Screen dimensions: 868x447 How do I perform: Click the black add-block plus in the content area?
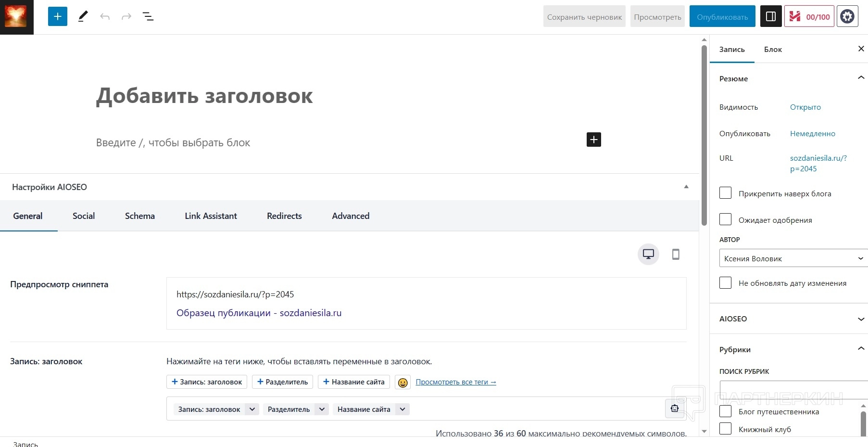click(x=594, y=140)
